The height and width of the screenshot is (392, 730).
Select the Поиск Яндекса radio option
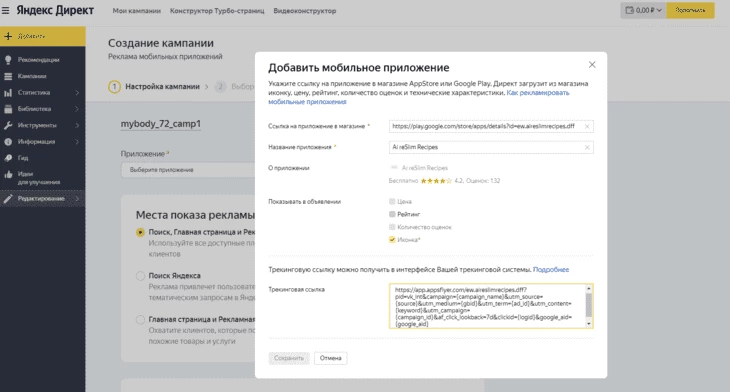click(140, 276)
